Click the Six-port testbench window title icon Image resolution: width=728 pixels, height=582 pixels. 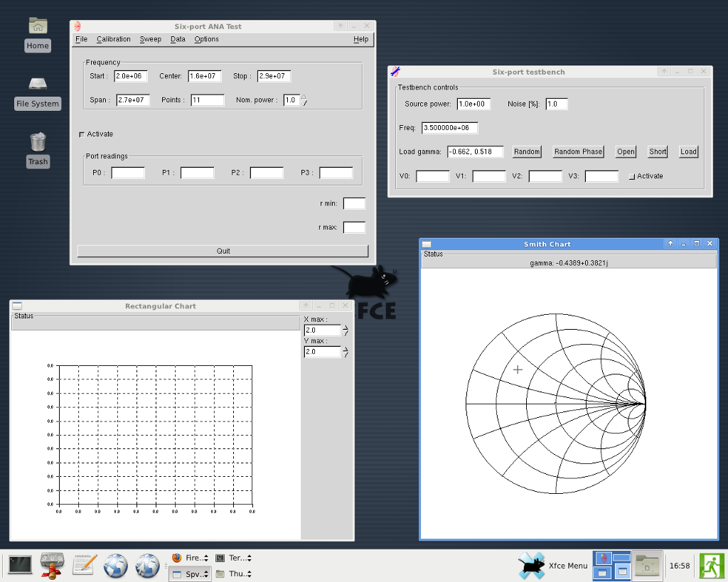point(396,72)
